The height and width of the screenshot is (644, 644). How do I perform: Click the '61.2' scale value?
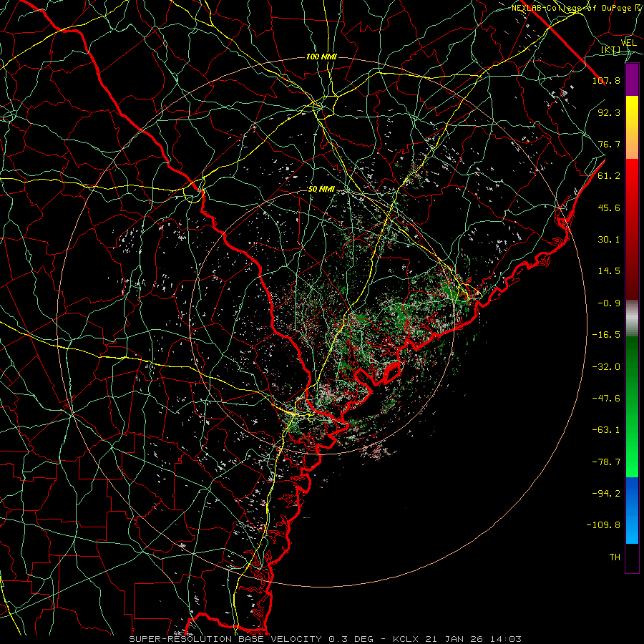(x=609, y=176)
